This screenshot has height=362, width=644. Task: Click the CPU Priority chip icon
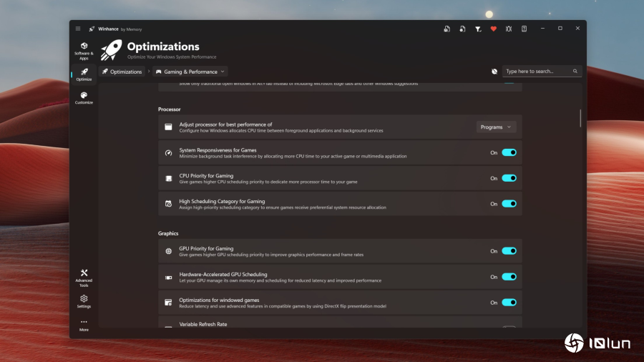click(168, 179)
